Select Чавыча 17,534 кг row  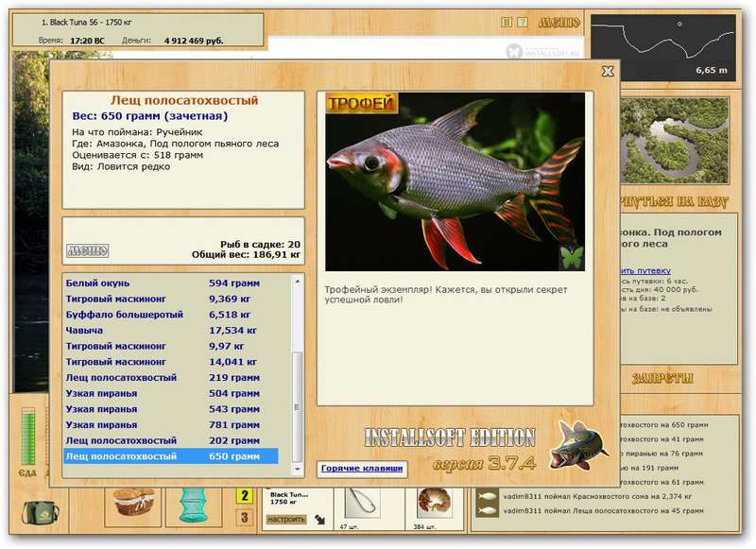(171, 331)
